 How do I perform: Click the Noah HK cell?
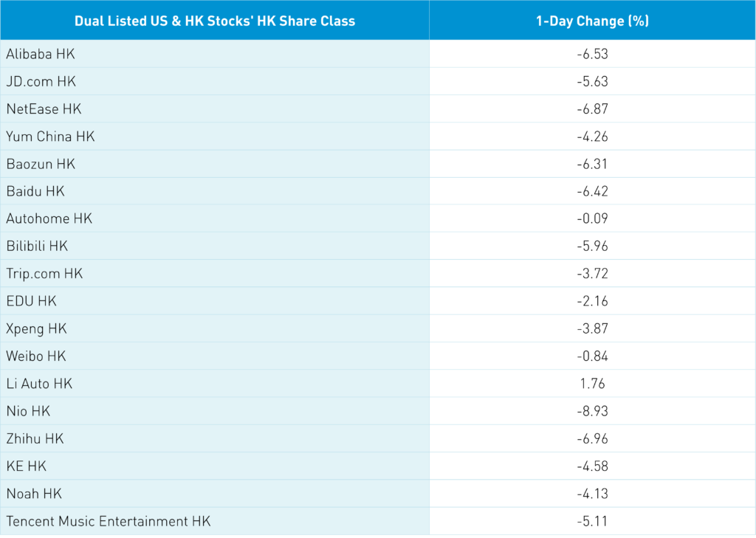pos(33,493)
